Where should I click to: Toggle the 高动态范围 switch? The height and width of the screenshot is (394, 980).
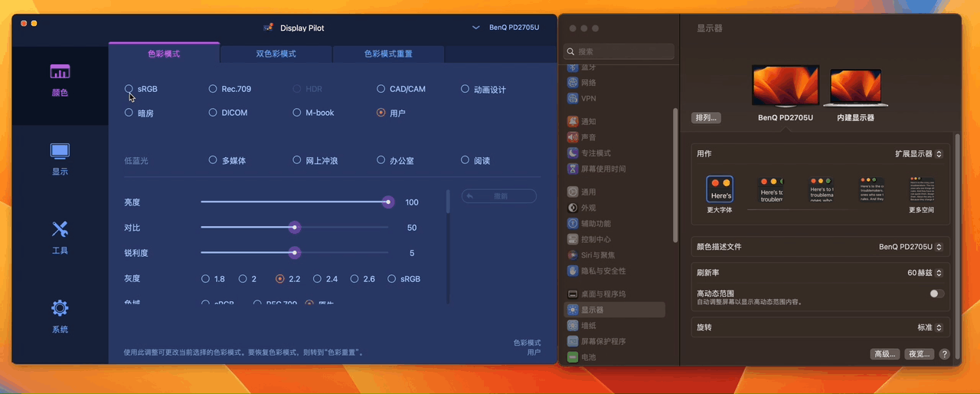coord(936,294)
